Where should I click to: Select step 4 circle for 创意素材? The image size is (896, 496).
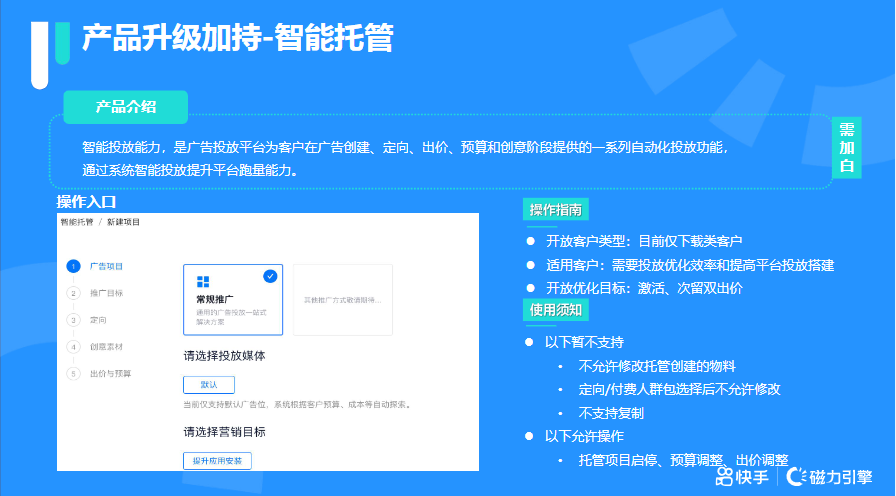(x=73, y=347)
